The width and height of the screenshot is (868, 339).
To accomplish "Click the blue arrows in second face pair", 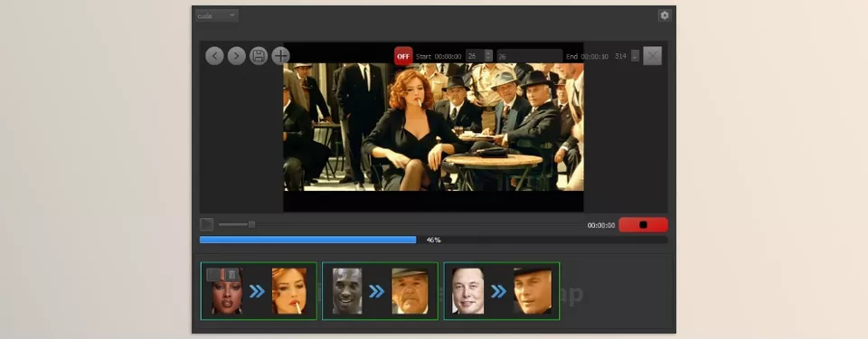I will coord(376,291).
